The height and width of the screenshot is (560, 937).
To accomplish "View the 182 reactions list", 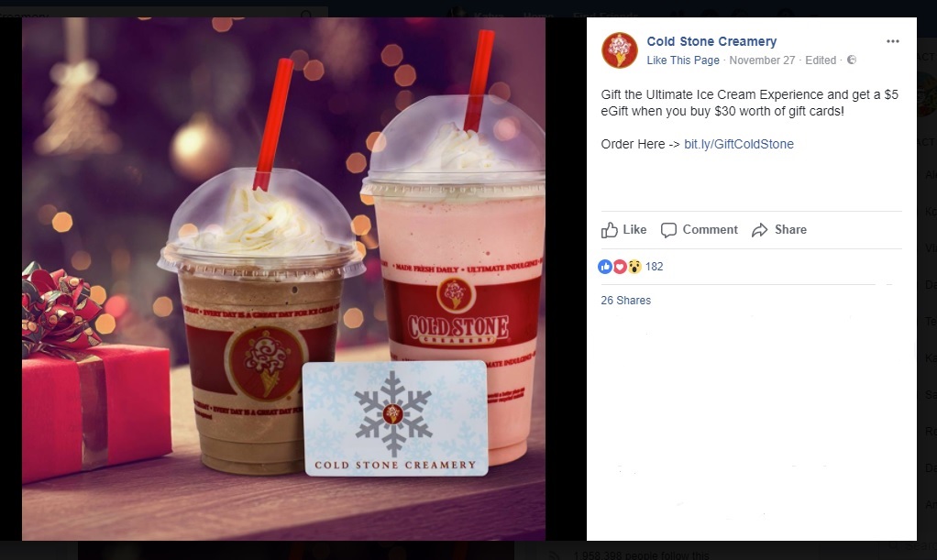I will click(655, 267).
